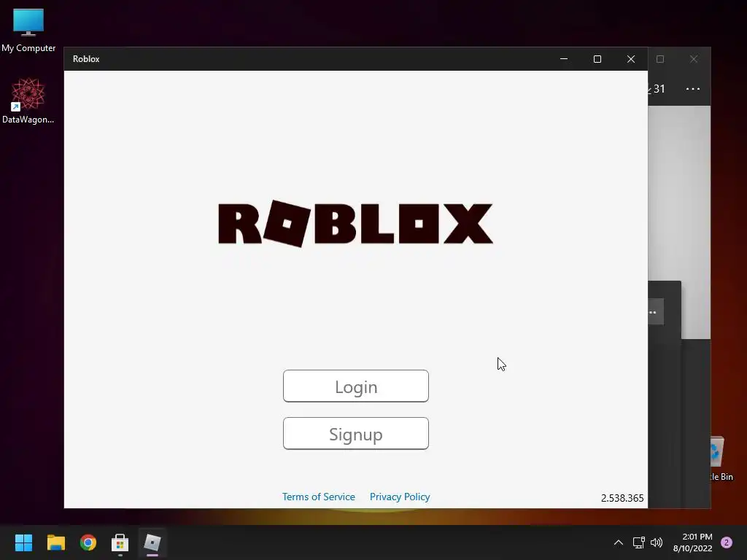This screenshot has width=747, height=560.
Task: Open the DataWagon desktop shortcut
Action: tap(28, 101)
